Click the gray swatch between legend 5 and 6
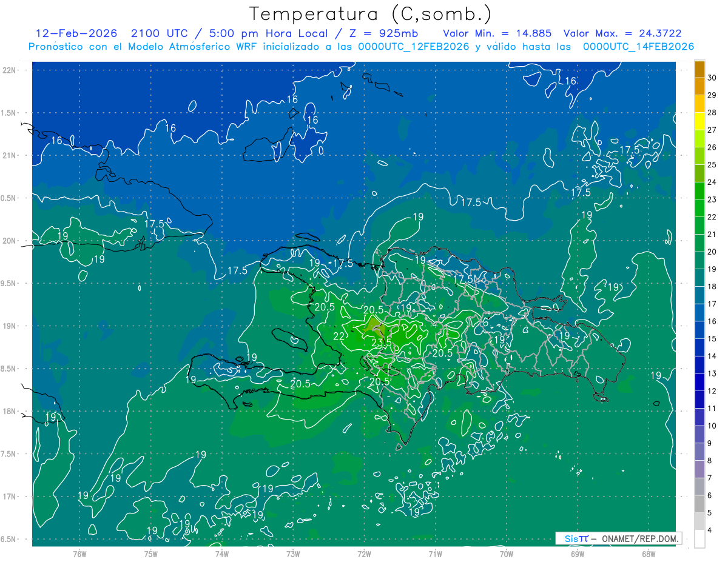The width and height of the screenshot is (728, 562). click(x=699, y=504)
